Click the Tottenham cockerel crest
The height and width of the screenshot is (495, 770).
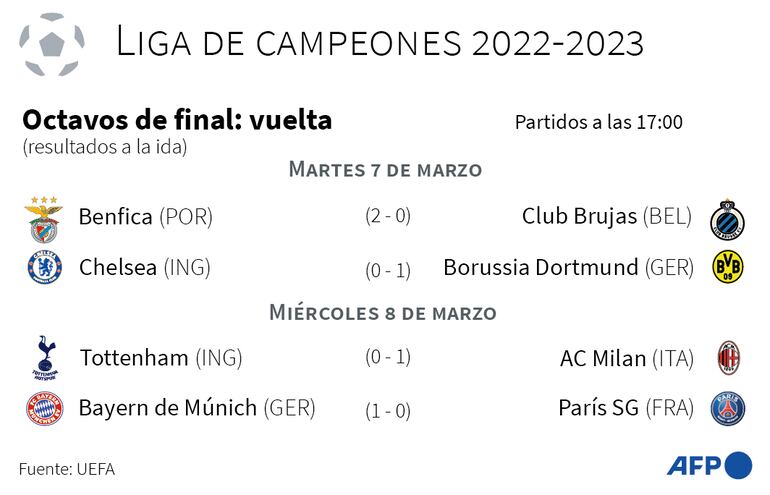45,358
